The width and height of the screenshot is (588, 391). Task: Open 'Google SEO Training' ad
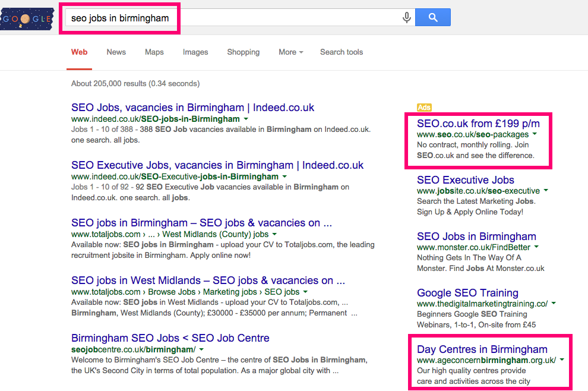coord(467,293)
